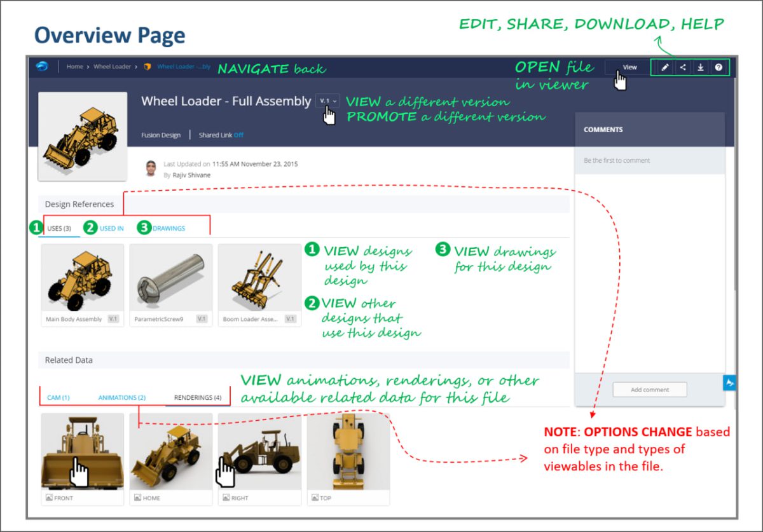Image resolution: width=763 pixels, height=532 pixels.
Task: Click the Download icon in header
Action: (700, 67)
